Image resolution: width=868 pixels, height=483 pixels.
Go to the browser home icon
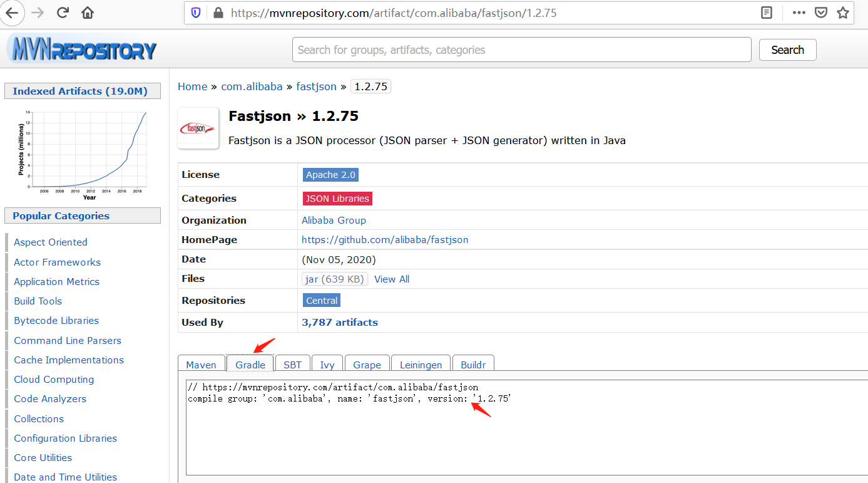pyautogui.click(x=88, y=13)
